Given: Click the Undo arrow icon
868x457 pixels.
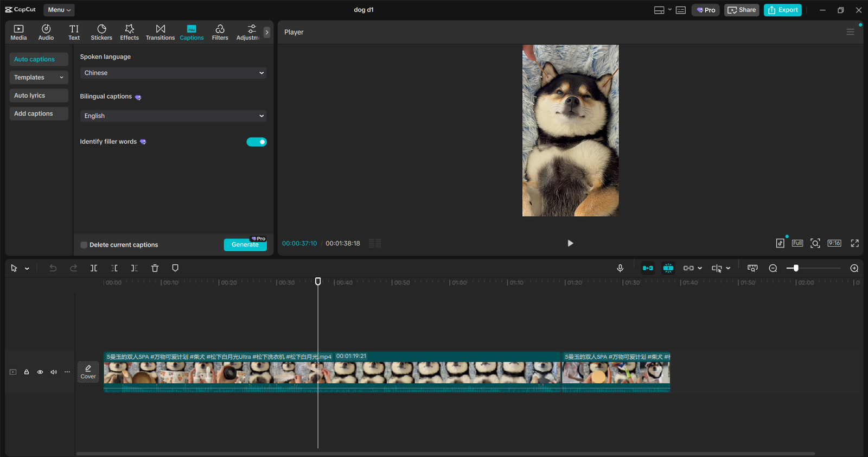Looking at the screenshot, I should click(53, 268).
